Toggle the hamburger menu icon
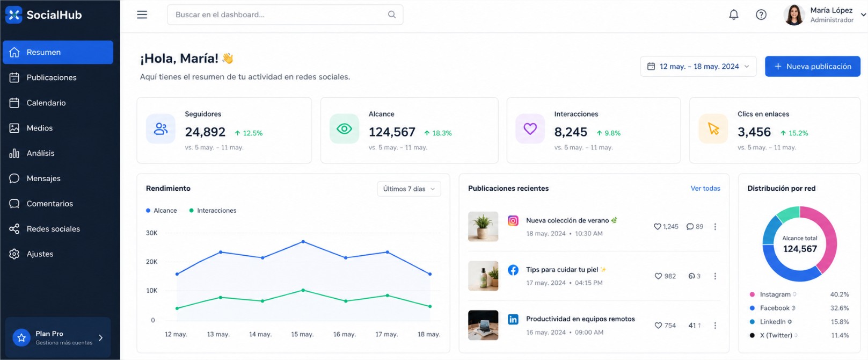Viewport: 868px width, 360px height. tap(142, 15)
